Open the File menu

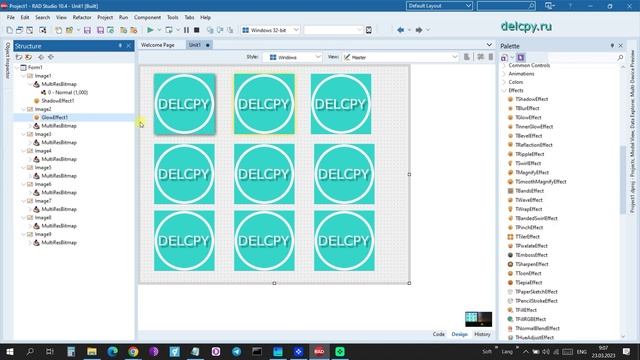(x=11, y=18)
